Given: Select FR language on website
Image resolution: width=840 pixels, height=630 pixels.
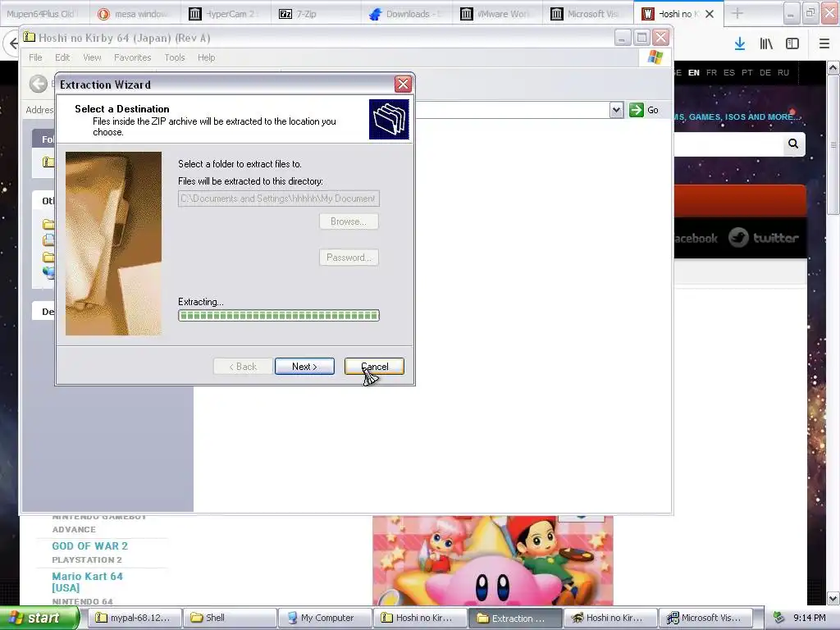Looking at the screenshot, I should point(711,72).
